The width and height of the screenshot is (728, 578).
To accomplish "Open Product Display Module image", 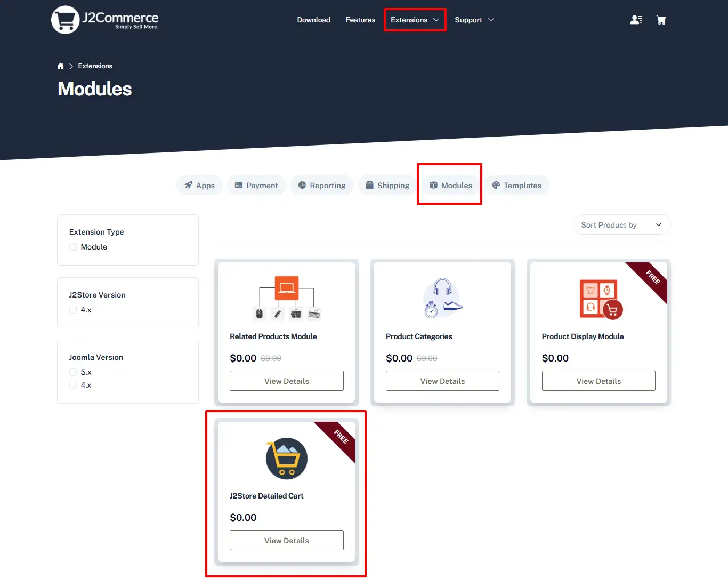I will pyautogui.click(x=601, y=299).
